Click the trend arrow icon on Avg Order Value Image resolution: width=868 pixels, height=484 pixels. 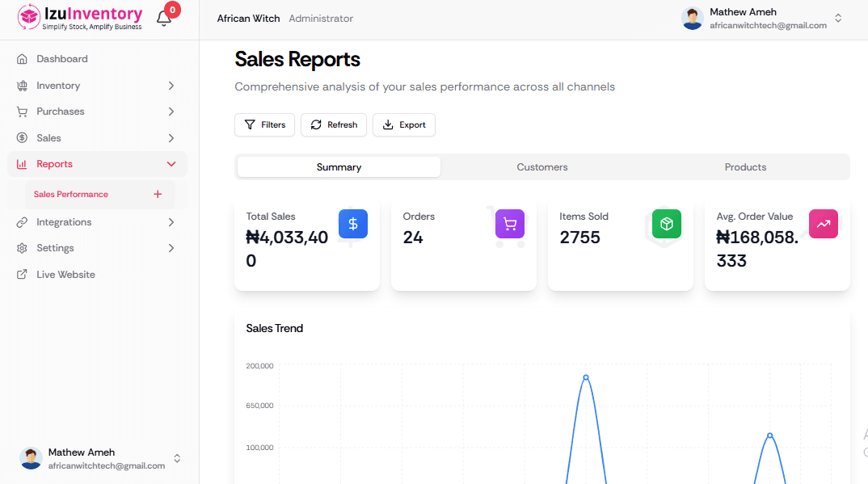click(823, 224)
